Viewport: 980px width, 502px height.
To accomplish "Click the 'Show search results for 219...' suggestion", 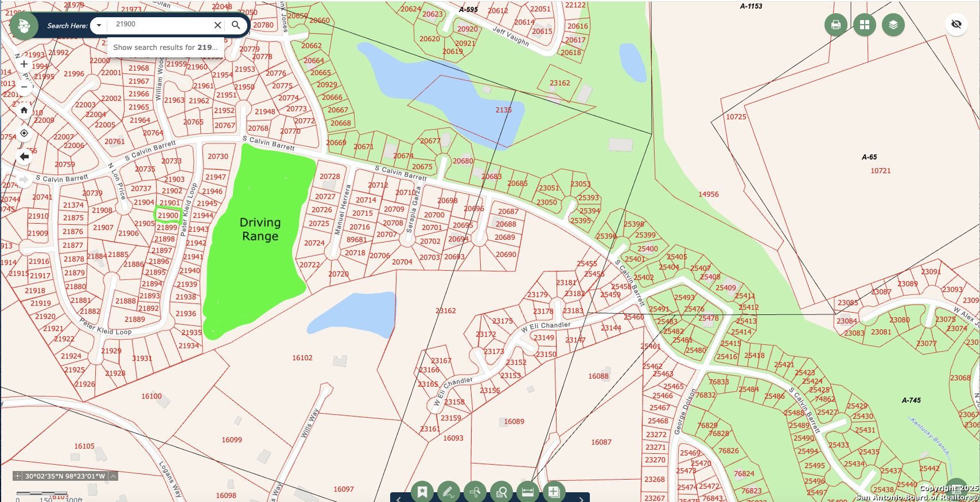I will coord(165,48).
